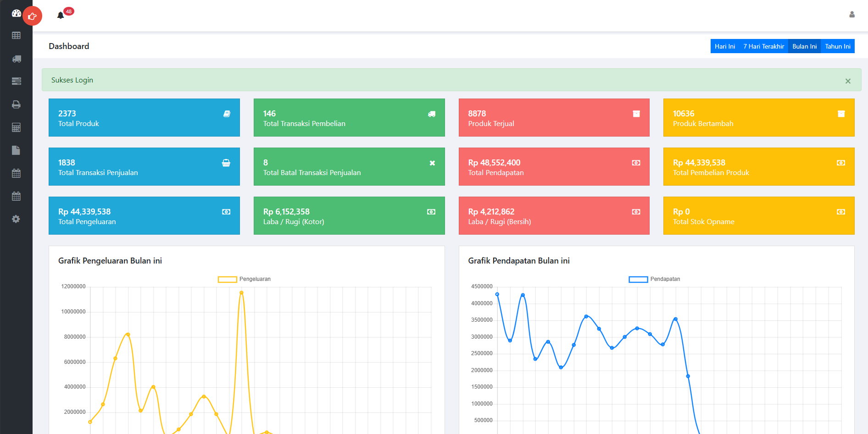Click the "Grafik Pengeluaran Bulan ini" chart title

(110, 261)
